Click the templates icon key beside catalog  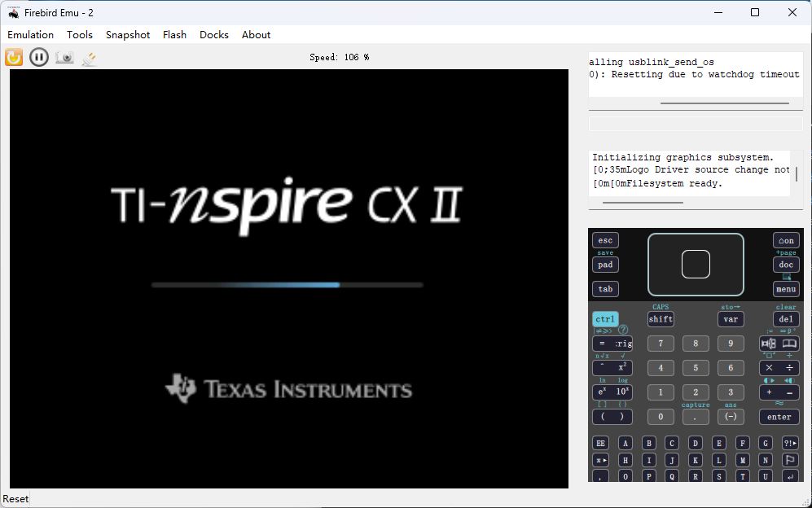(769, 344)
